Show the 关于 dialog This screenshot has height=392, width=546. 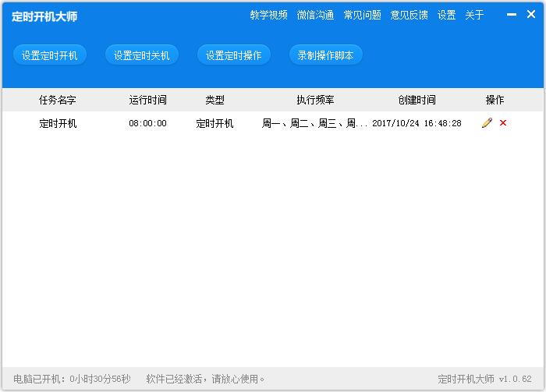(474, 16)
